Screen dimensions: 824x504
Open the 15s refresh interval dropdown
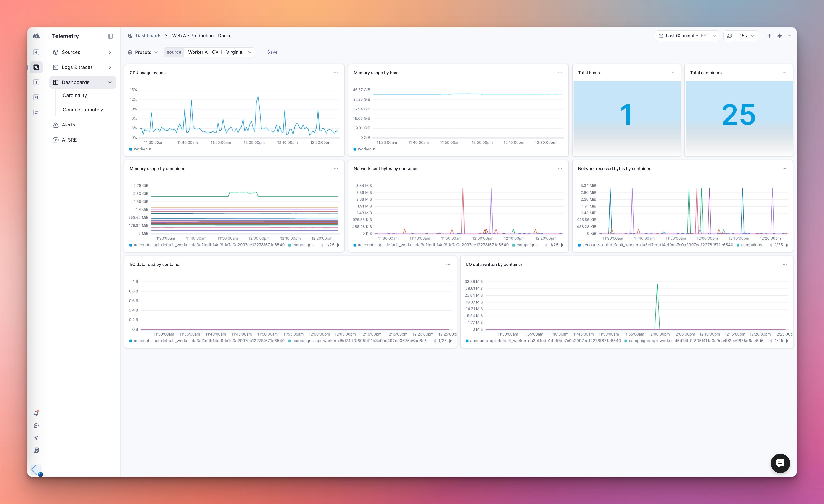(747, 36)
